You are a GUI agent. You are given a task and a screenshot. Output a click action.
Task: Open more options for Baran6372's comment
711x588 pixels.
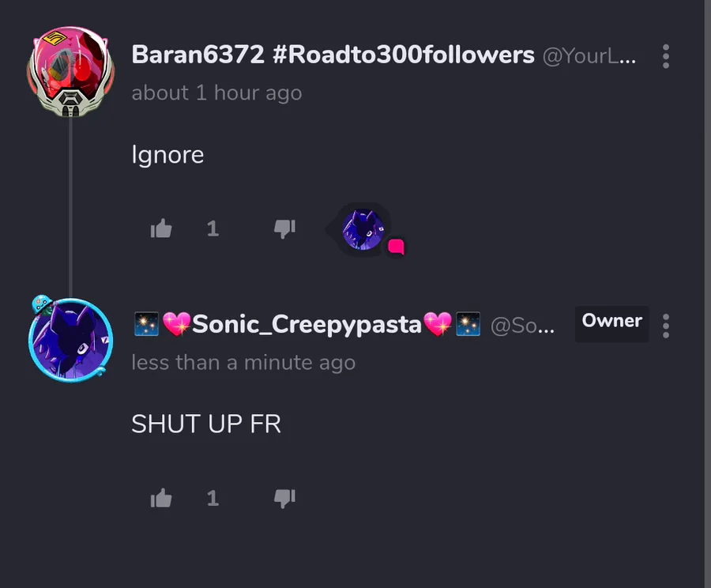pos(666,56)
